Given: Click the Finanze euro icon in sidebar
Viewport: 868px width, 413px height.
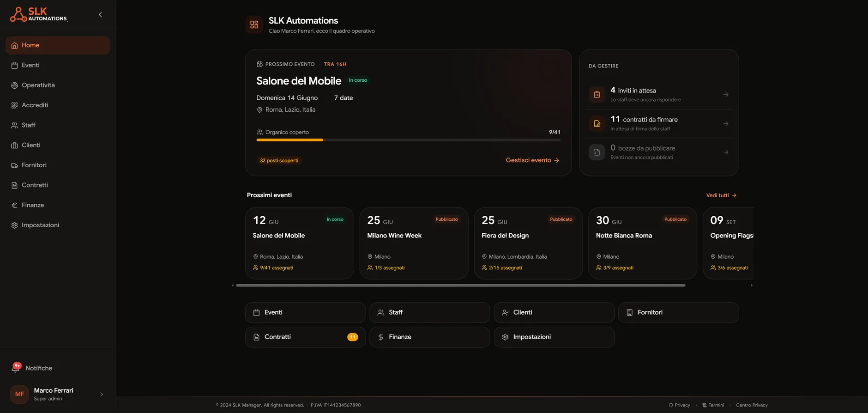Looking at the screenshot, I should tap(14, 205).
